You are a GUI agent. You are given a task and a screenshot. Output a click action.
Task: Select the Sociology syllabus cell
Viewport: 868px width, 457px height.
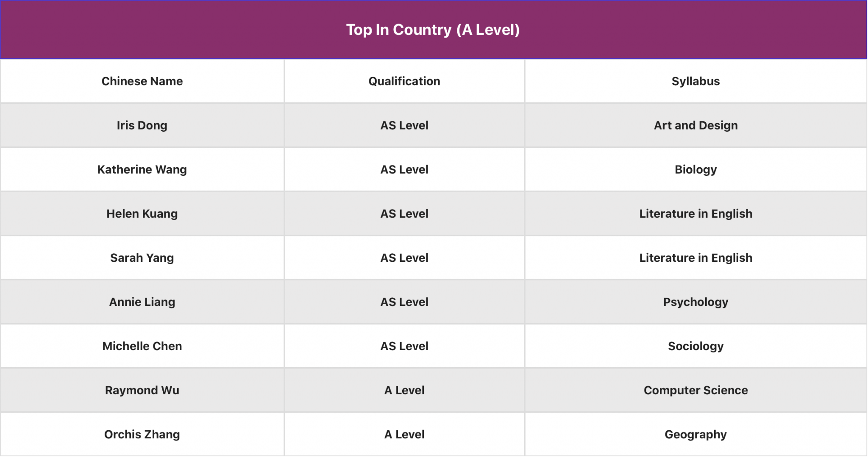(696, 346)
